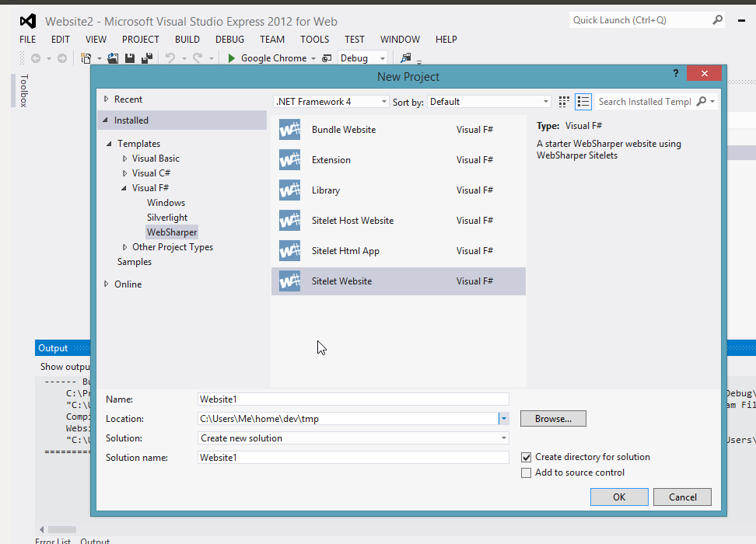Image resolution: width=756 pixels, height=544 pixels.
Task: Switch to small icons view for templates
Action: point(563,101)
